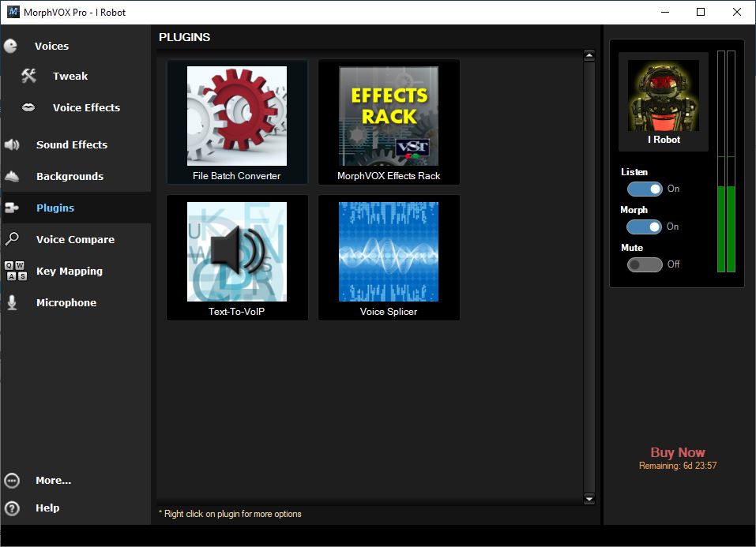Click the Backgrounds mountain icon
Screen dimensions: 756x547
12,176
